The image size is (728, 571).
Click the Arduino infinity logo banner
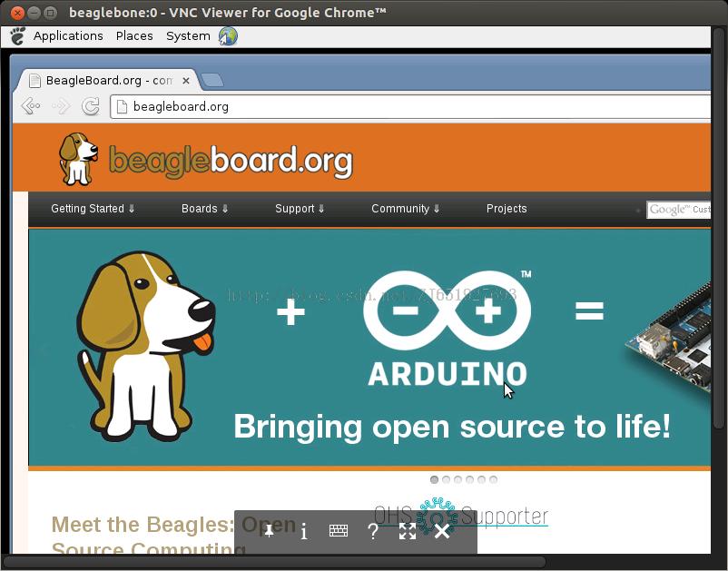pyautogui.click(x=448, y=328)
